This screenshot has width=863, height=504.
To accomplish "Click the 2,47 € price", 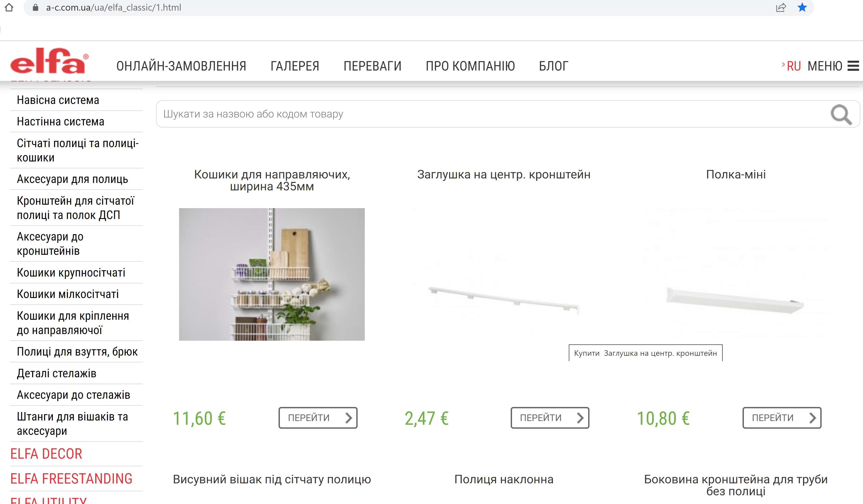I will 426,418.
